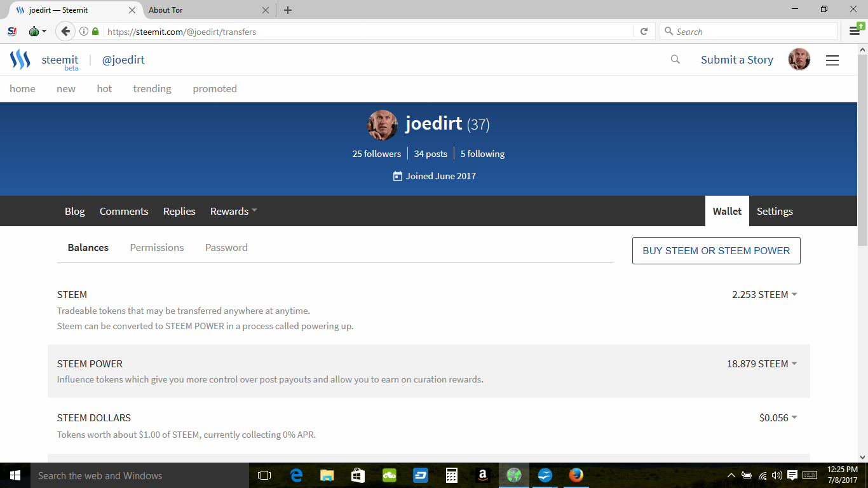This screenshot has height=488, width=868.
Task: Click the Search the web and Windows box
Action: 140,475
